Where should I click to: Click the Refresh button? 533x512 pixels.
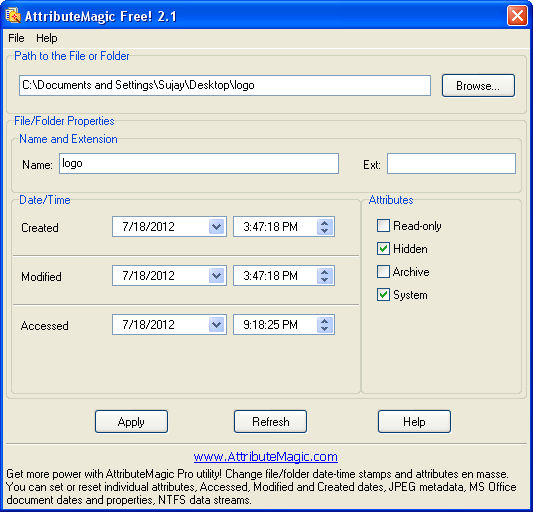click(270, 422)
